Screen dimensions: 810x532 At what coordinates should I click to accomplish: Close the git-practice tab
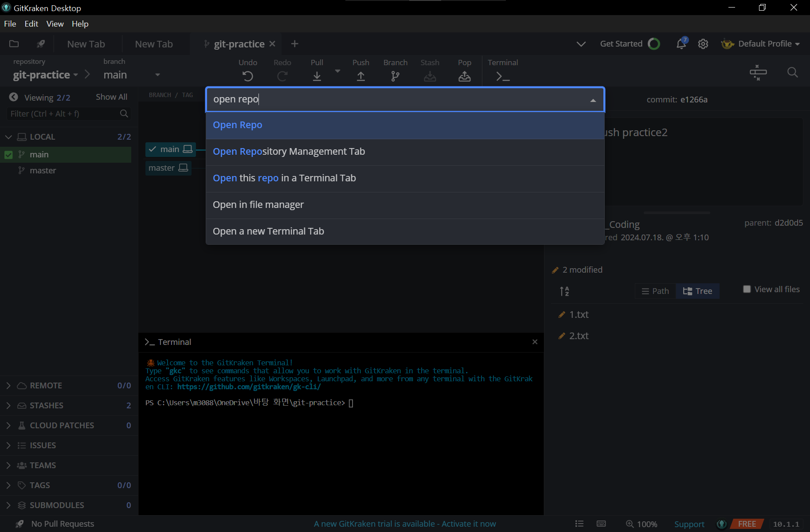(x=272, y=43)
